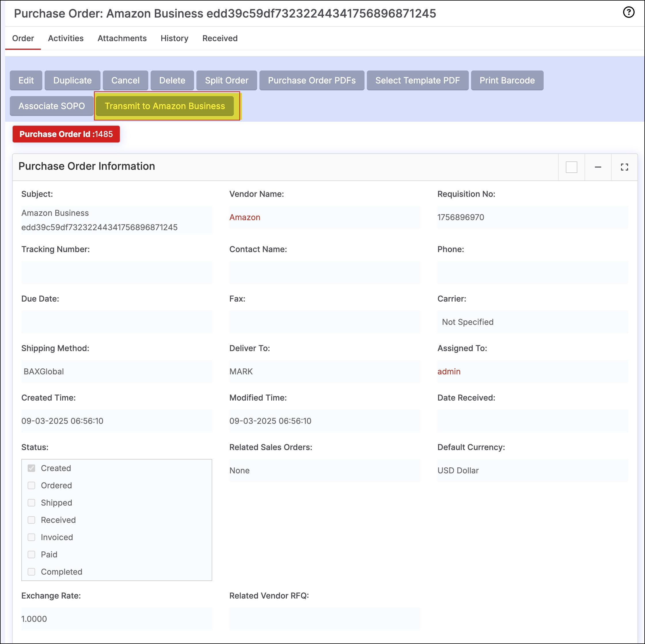Image resolution: width=645 pixels, height=644 pixels.
Task: Click the Created Time value field
Action: point(117,421)
